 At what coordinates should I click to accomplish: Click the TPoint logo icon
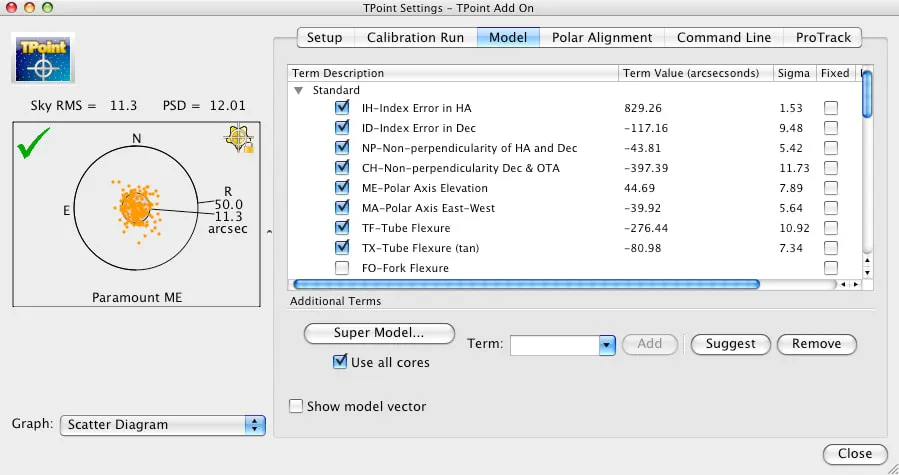click(43, 58)
